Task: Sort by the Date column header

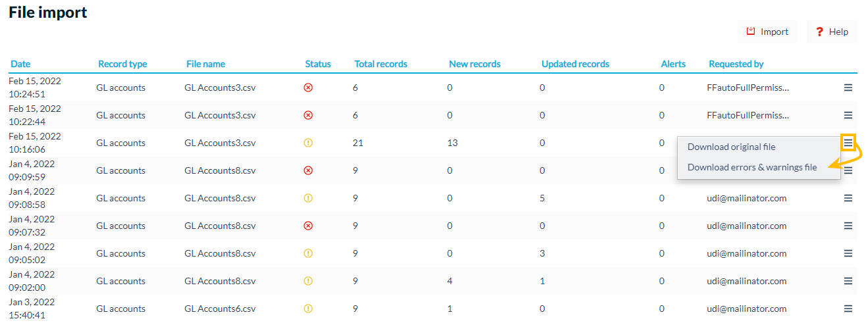Action: pos(20,64)
